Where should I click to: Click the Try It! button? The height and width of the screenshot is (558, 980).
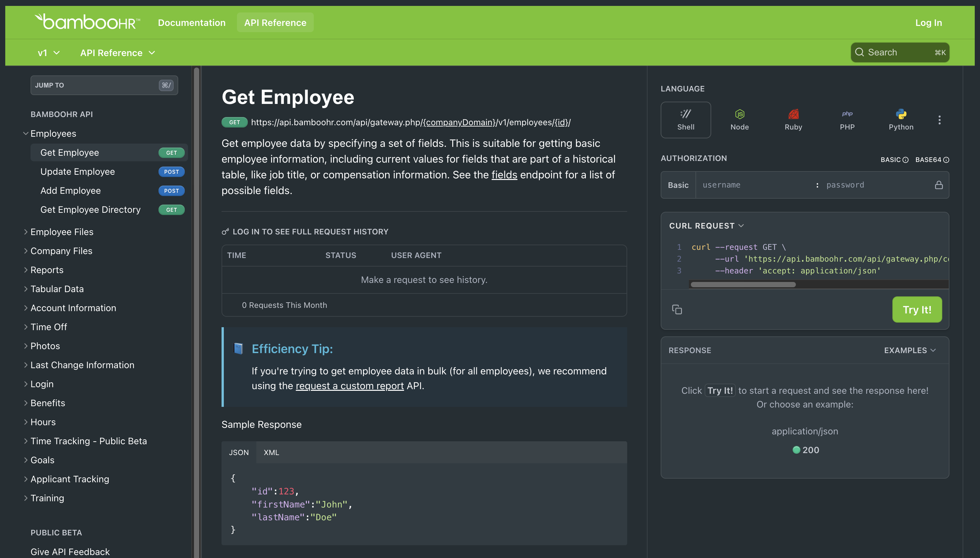[916, 309]
